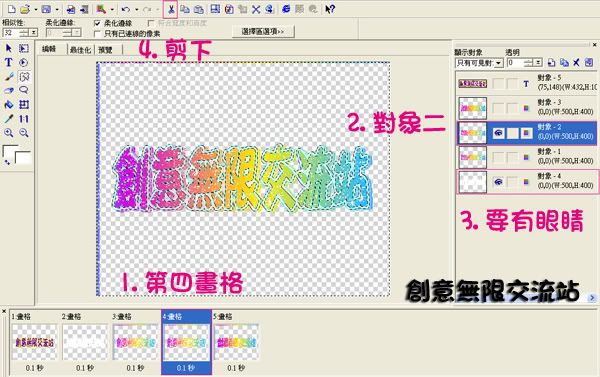The image size is (600, 377).
Task: Click the Cut scissors icon in toolbar
Action: (171, 9)
